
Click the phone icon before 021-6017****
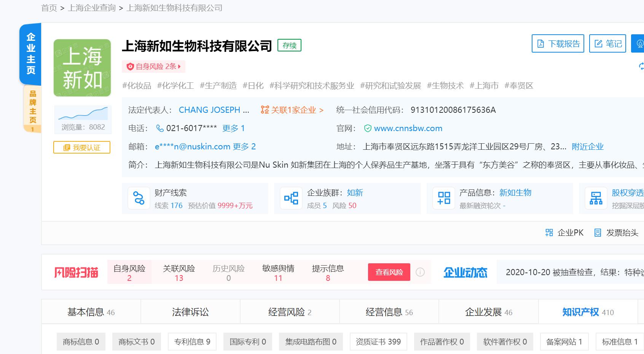[x=160, y=128]
